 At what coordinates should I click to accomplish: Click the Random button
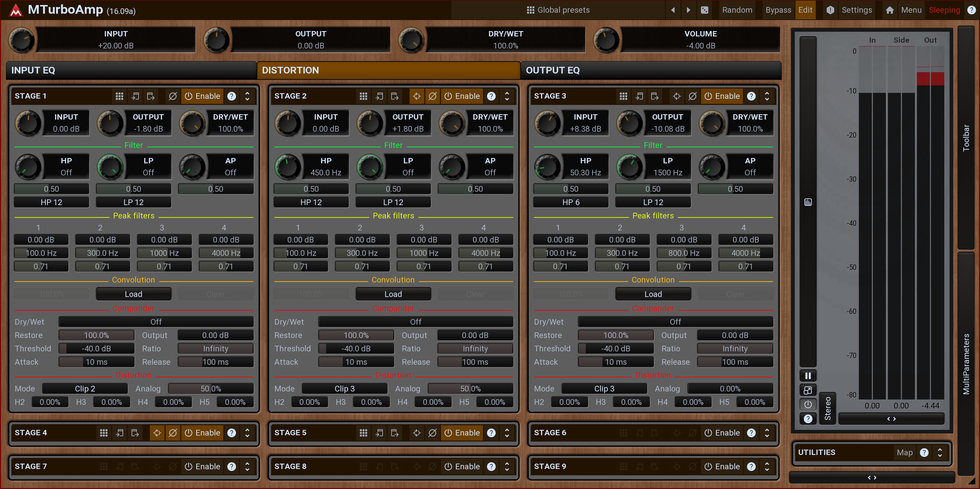click(x=737, y=10)
